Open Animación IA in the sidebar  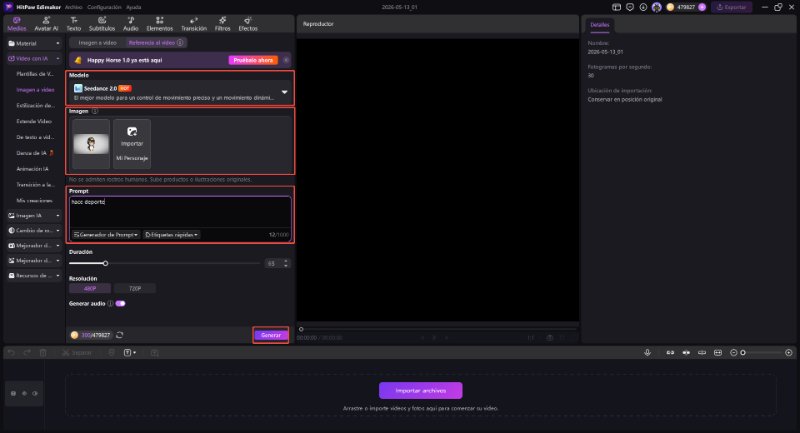point(32,169)
